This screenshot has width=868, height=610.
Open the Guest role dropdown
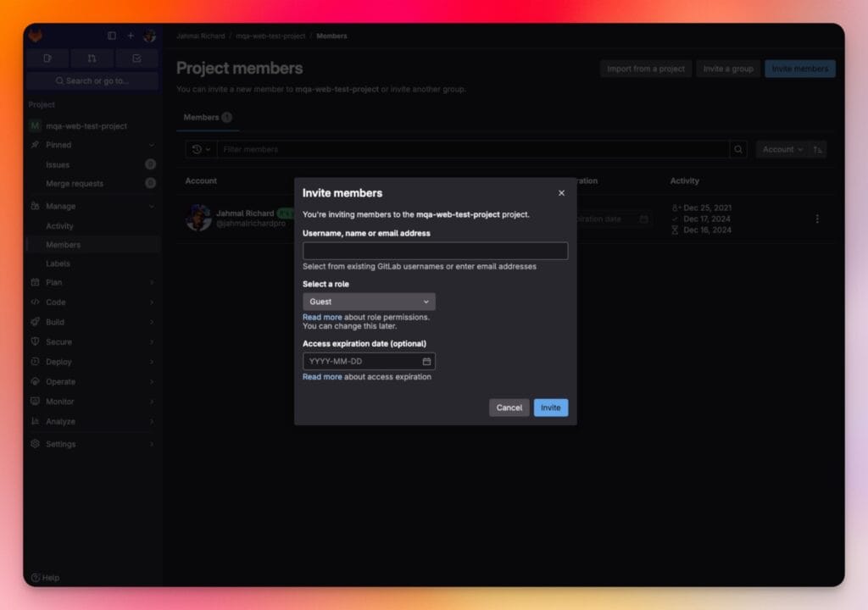click(369, 302)
